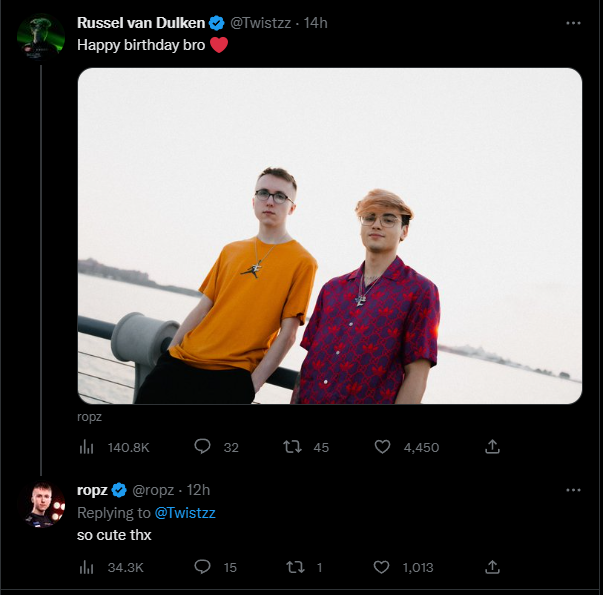Reply to ropz's comment

tap(202, 567)
